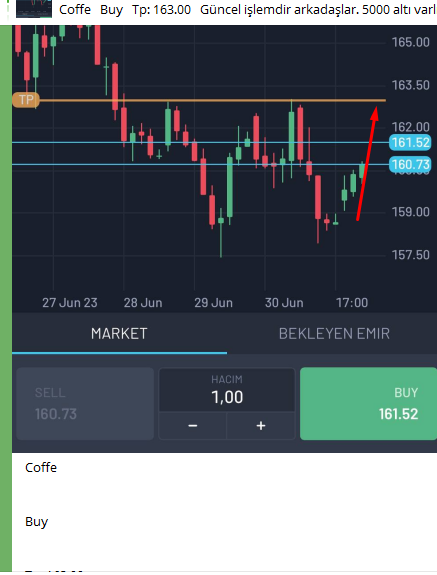This screenshot has width=437, height=575.
Task: Click the 162.00 price axis label
Action: pos(411,127)
